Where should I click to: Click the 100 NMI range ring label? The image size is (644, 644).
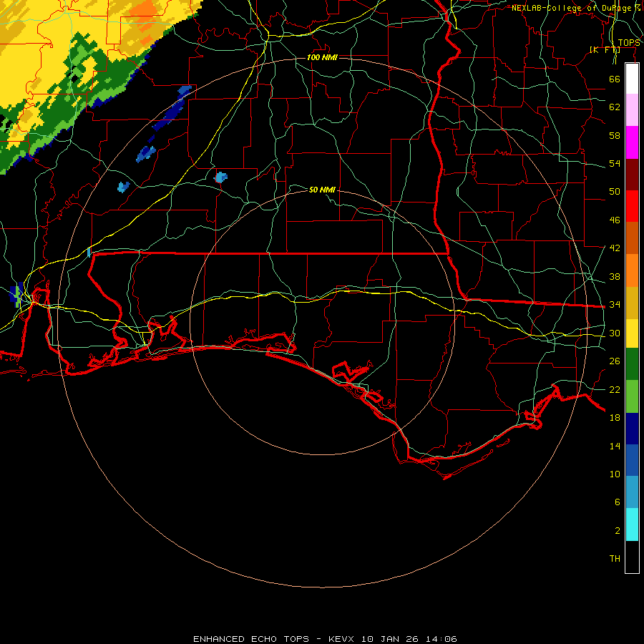322,57
